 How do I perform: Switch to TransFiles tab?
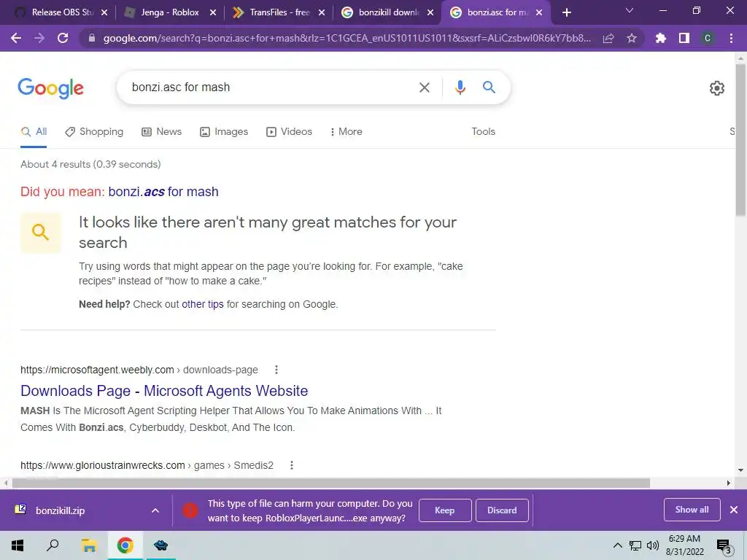point(279,12)
